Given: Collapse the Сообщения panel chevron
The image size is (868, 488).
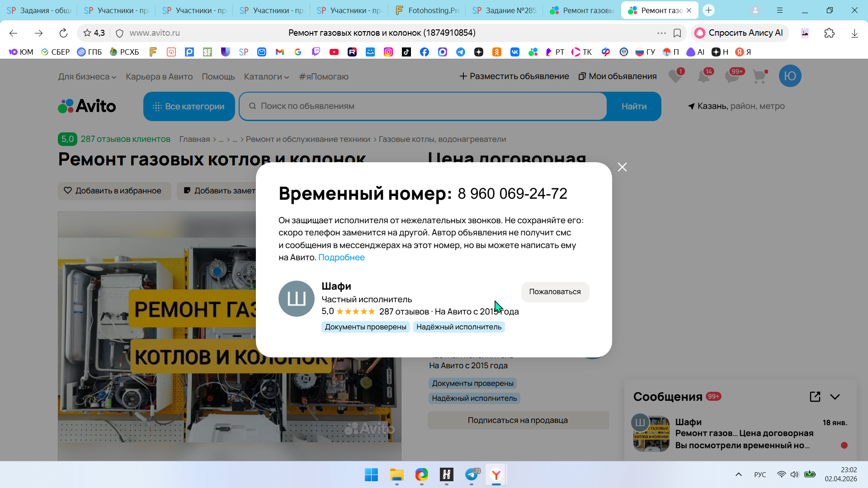Looking at the screenshot, I should point(835,397).
